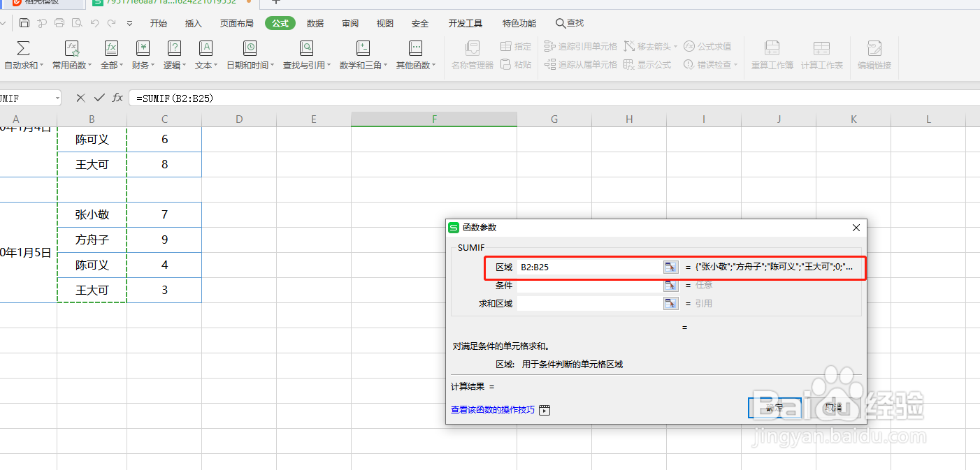Viewport: 980px width, 470px height.
Task: Click range selector icon beside 条件 field
Action: click(x=670, y=285)
